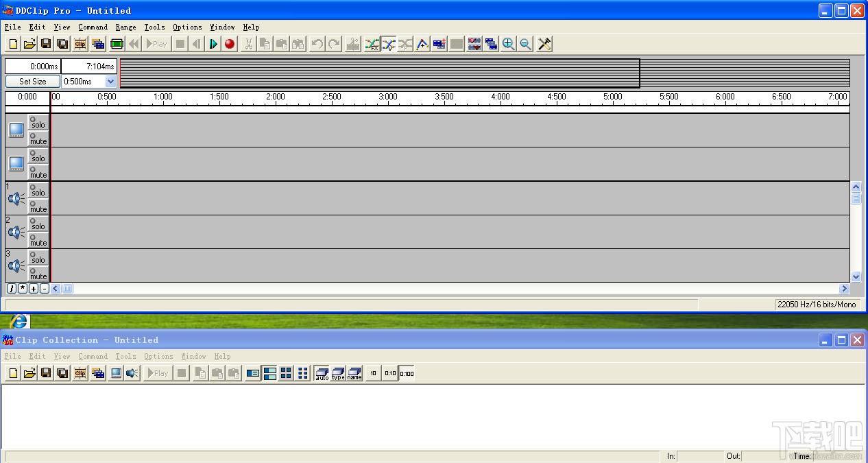Click the monitor icon in Clip Collection toolbar
Viewport: 868px width, 463px height.
pos(116,373)
